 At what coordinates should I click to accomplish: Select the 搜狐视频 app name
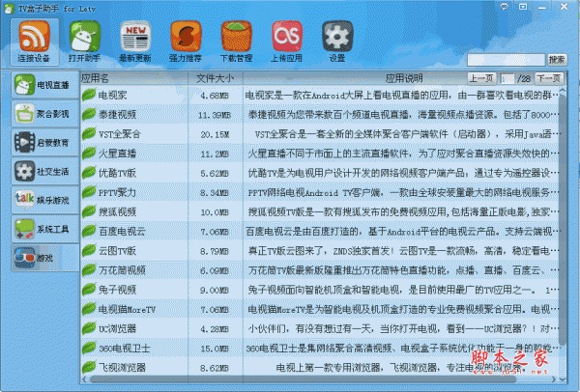117,212
